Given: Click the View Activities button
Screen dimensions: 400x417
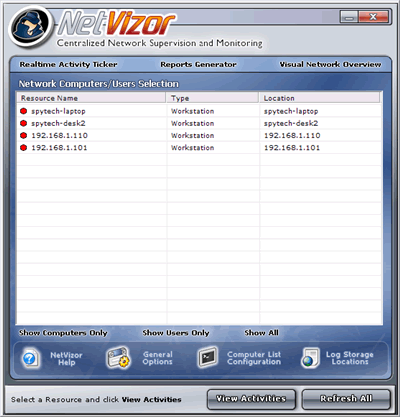Looking at the screenshot, I should [x=251, y=399].
